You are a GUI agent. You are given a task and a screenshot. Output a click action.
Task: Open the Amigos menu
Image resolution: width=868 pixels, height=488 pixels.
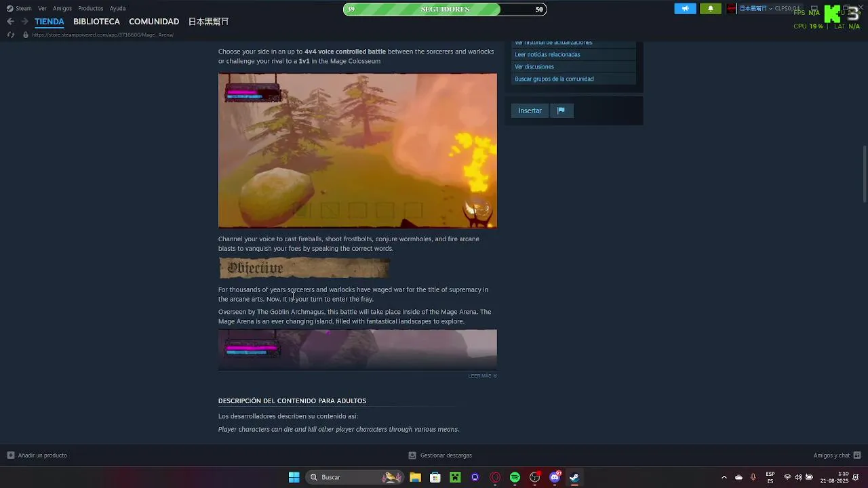coord(62,9)
